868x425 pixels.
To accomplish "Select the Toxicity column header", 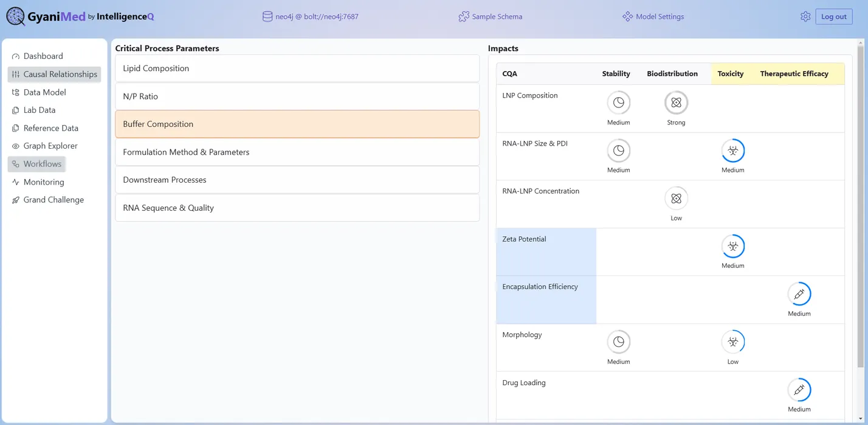I will click(x=731, y=73).
